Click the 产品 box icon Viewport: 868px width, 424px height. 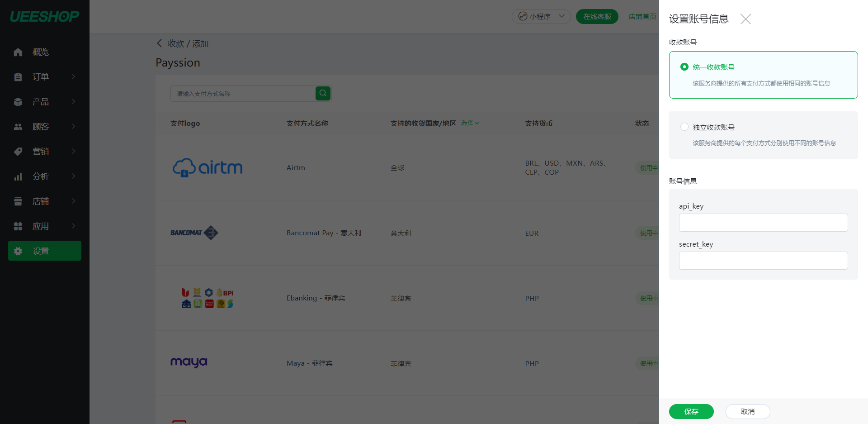tap(18, 102)
